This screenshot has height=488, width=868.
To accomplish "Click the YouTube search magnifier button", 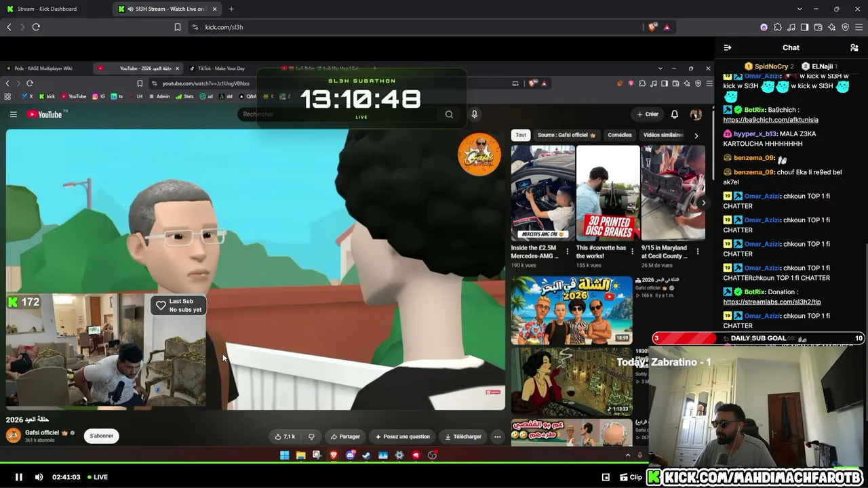I will coord(449,115).
